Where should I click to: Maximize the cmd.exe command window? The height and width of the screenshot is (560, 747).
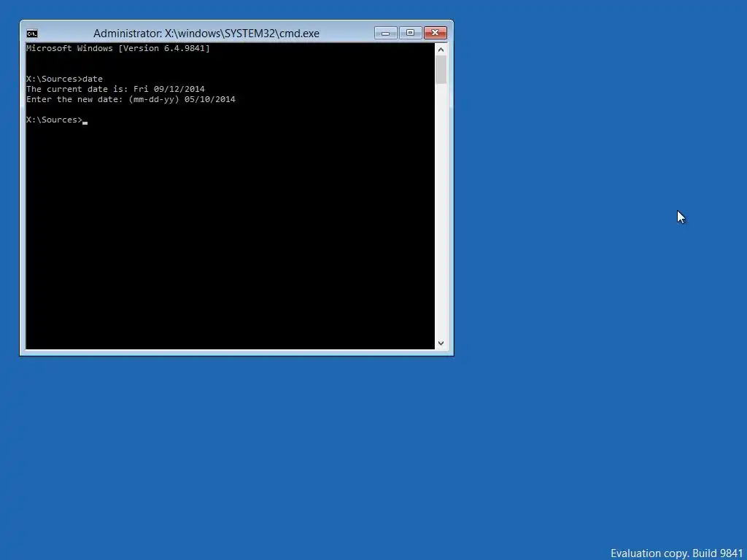(410, 33)
